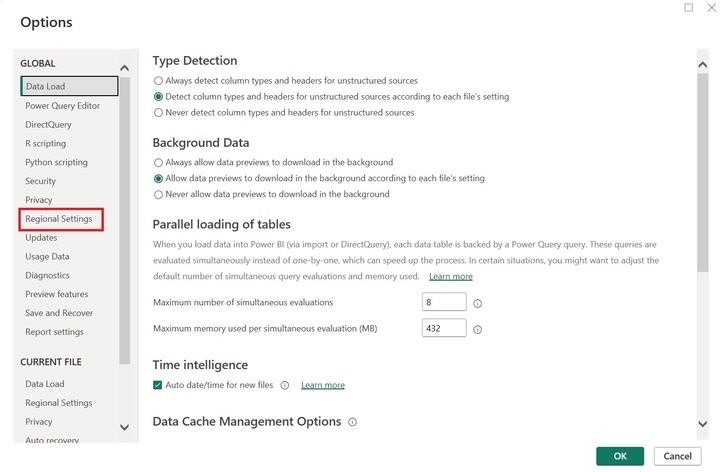Open Learn more link for parallel loading
Screen dimensions: 720x472
pyautogui.click(x=451, y=276)
